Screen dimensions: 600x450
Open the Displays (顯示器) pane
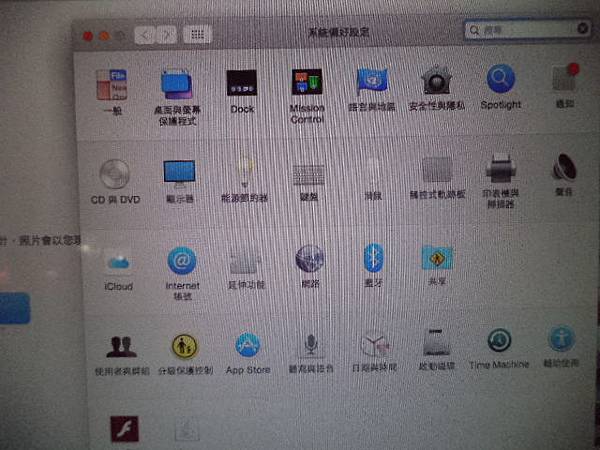click(x=179, y=174)
